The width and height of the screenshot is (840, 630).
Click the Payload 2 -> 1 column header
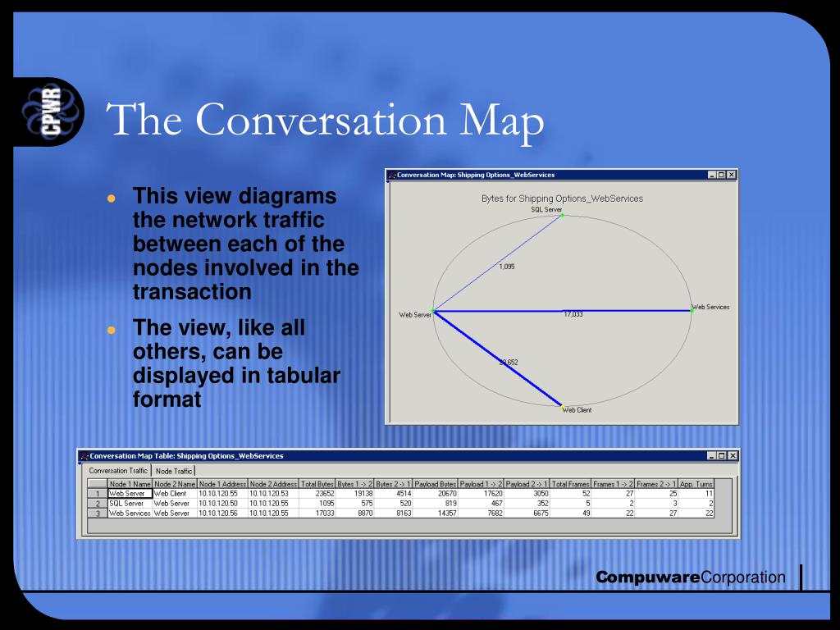527,484
